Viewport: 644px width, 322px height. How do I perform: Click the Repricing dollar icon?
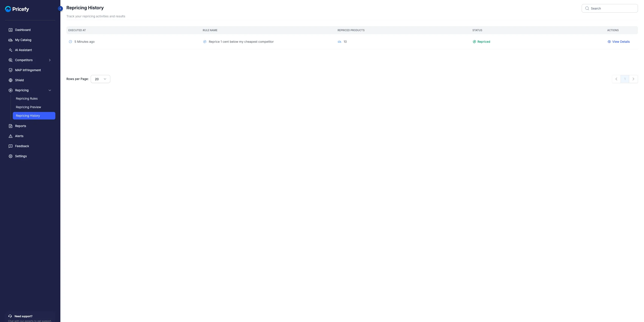(11, 90)
